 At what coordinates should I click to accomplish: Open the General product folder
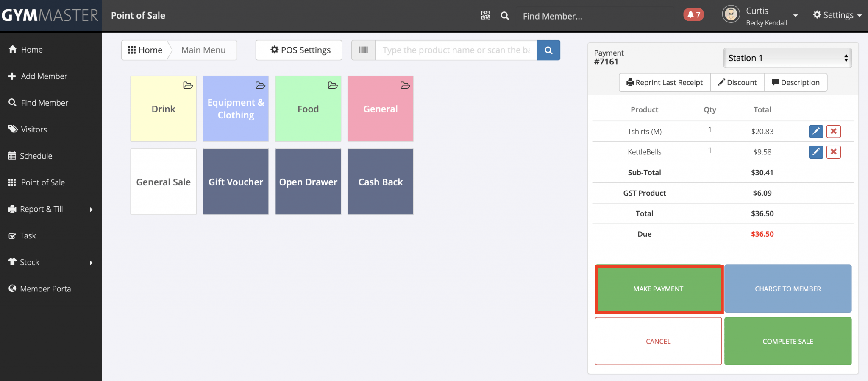tap(381, 109)
